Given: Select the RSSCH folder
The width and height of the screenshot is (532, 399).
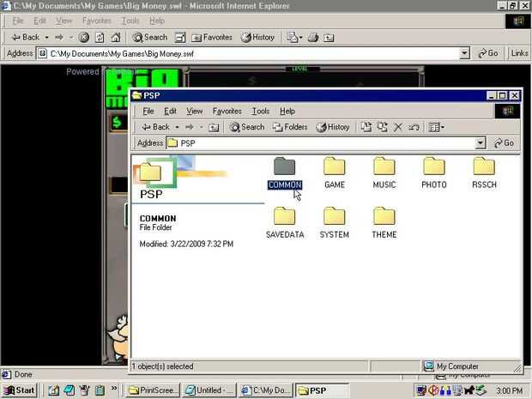Looking at the screenshot, I should click(484, 173).
